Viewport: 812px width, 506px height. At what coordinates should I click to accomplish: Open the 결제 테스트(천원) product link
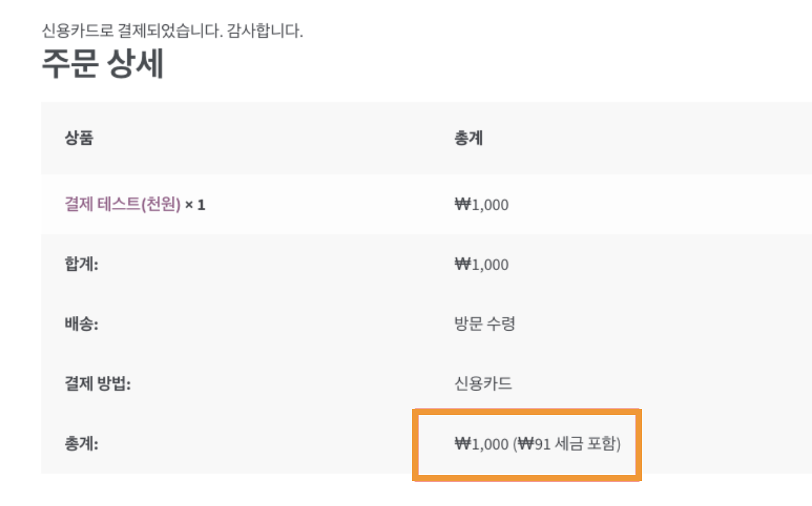coord(122,205)
